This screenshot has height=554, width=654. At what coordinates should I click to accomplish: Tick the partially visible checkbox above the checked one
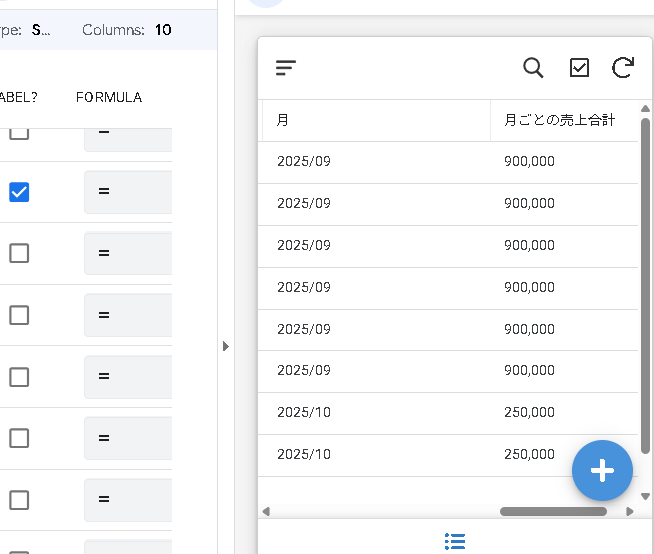coord(19,134)
